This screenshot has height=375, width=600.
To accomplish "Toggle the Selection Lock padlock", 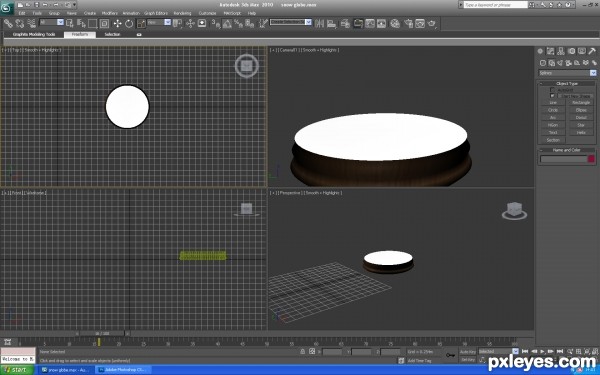I will (303, 351).
